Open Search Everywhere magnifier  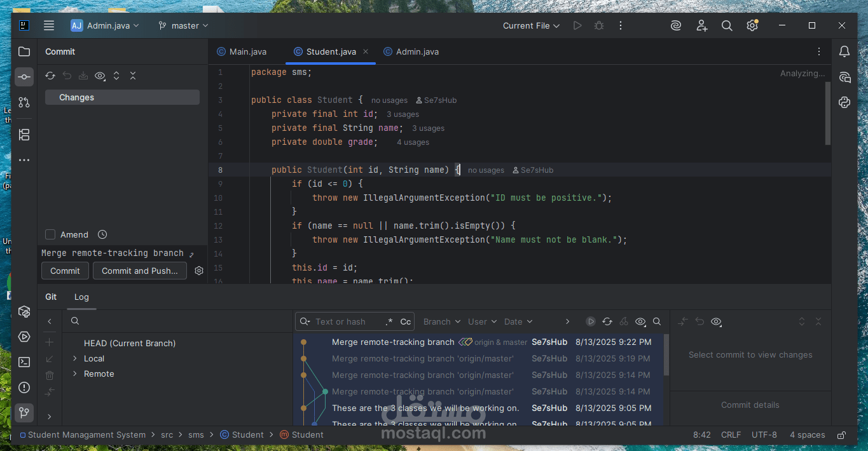pos(727,25)
